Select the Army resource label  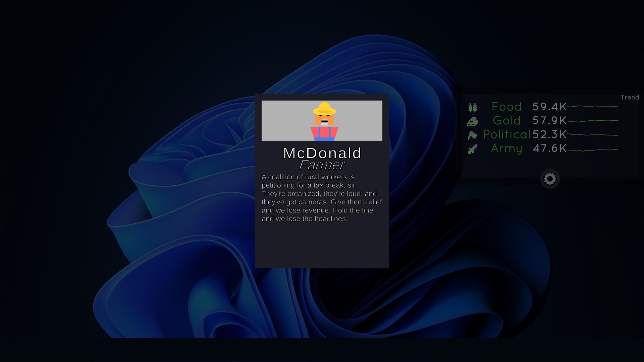[x=506, y=148]
